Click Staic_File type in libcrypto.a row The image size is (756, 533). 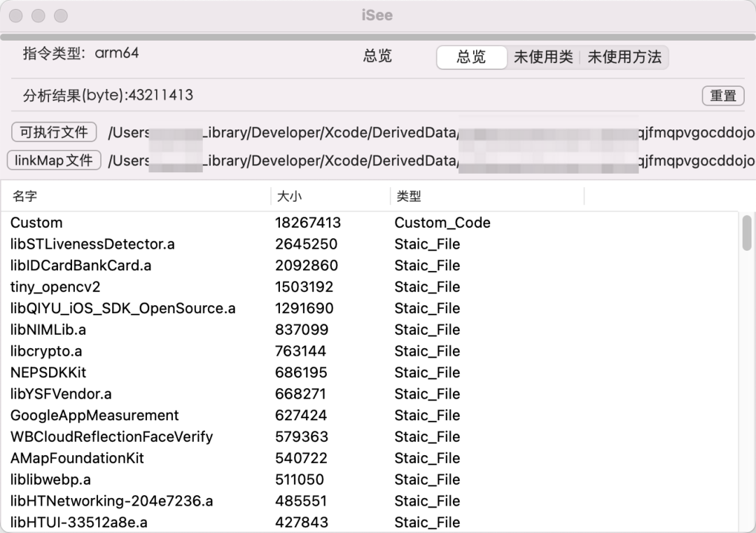click(427, 351)
